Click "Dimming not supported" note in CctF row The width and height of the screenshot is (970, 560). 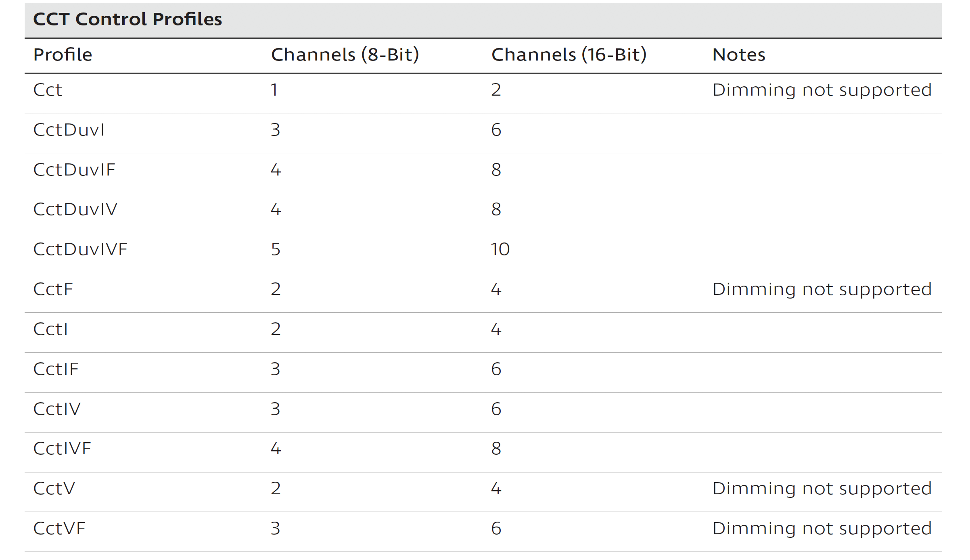click(822, 289)
